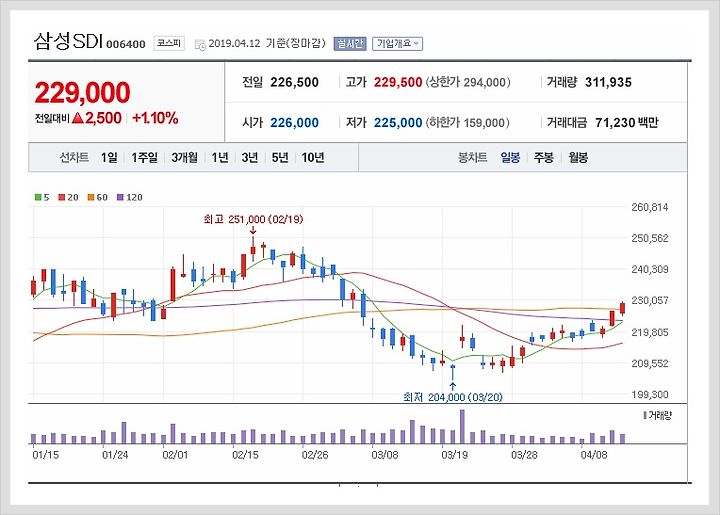Click the calendar clock icon beside the date

200,45
